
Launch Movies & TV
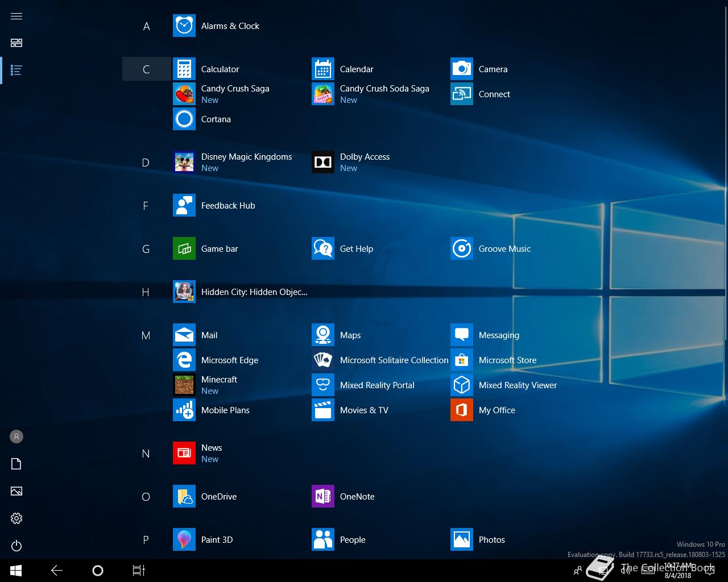tap(323, 410)
